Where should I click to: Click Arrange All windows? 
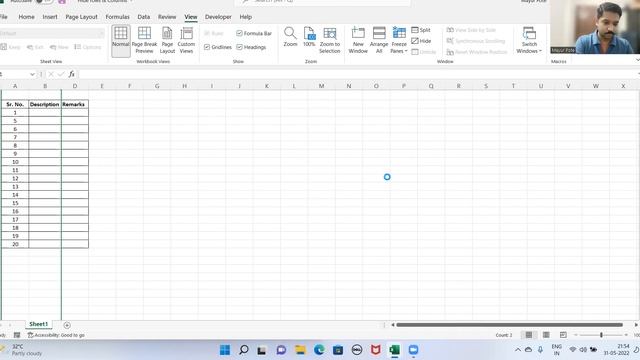click(x=379, y=40)
